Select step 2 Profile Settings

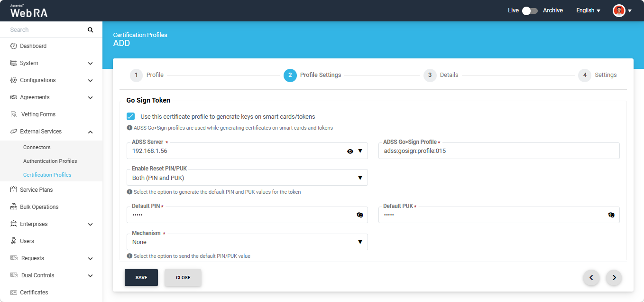pos(313,75)
